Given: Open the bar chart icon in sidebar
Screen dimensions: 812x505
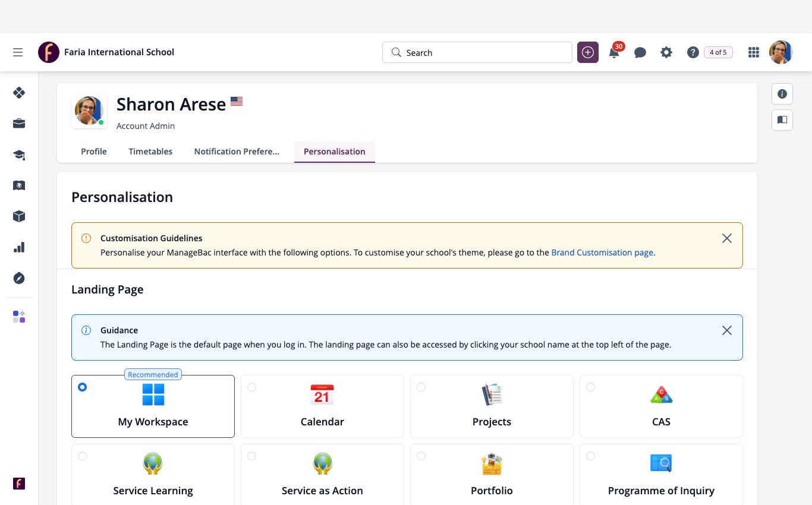Looking at the screenshot, I should 19,247.
